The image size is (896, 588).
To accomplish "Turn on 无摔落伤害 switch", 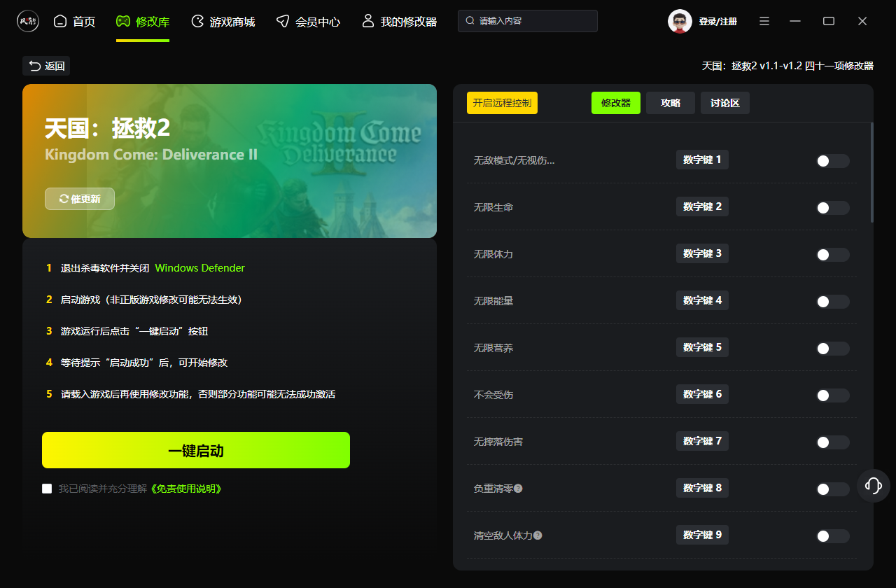I will (833, 442).
